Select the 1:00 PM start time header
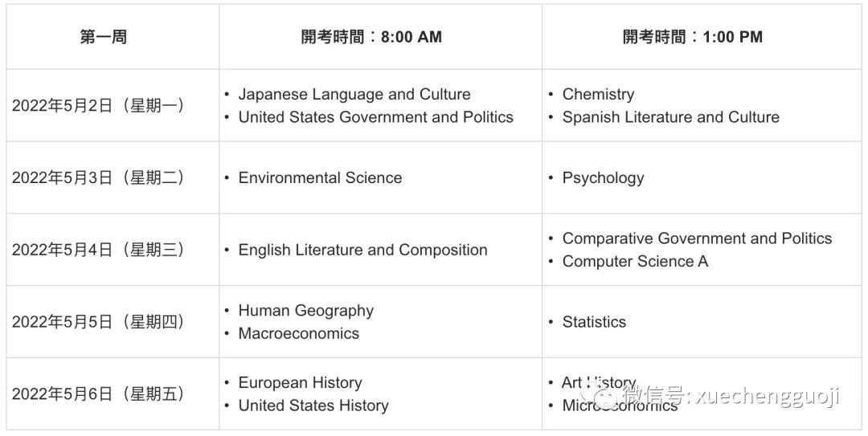Viewport: 868px width, 436px height. 693,37
